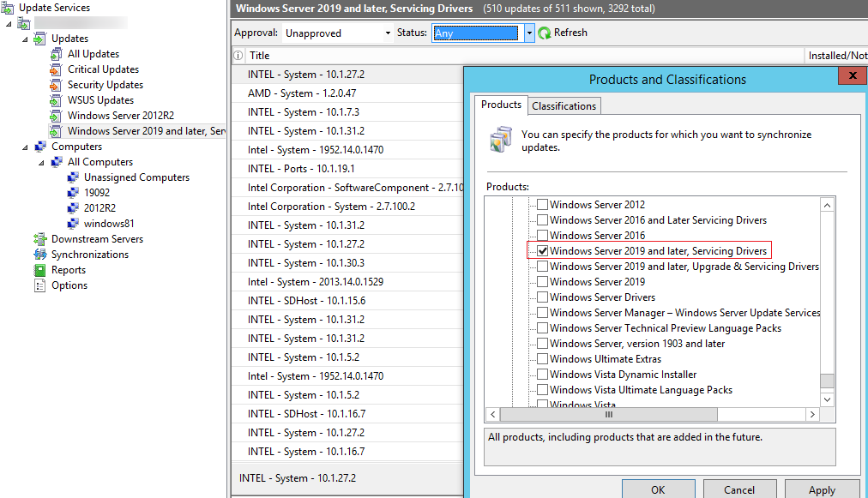
Task: Collapse the Computers tree node
Action: coord(25,147)
